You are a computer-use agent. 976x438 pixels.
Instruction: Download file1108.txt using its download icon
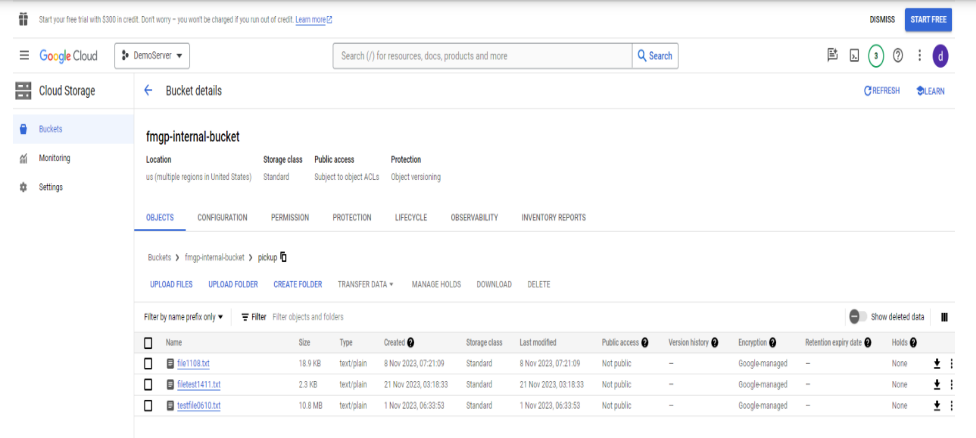(x=937, y=363)
